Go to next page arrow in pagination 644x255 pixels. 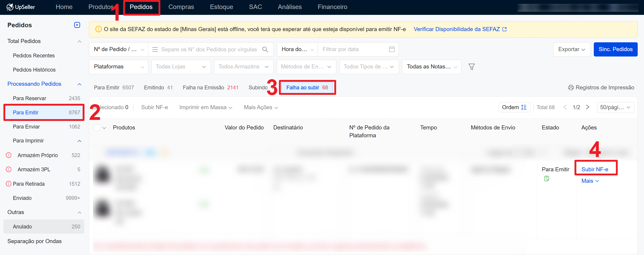point(588,107)
